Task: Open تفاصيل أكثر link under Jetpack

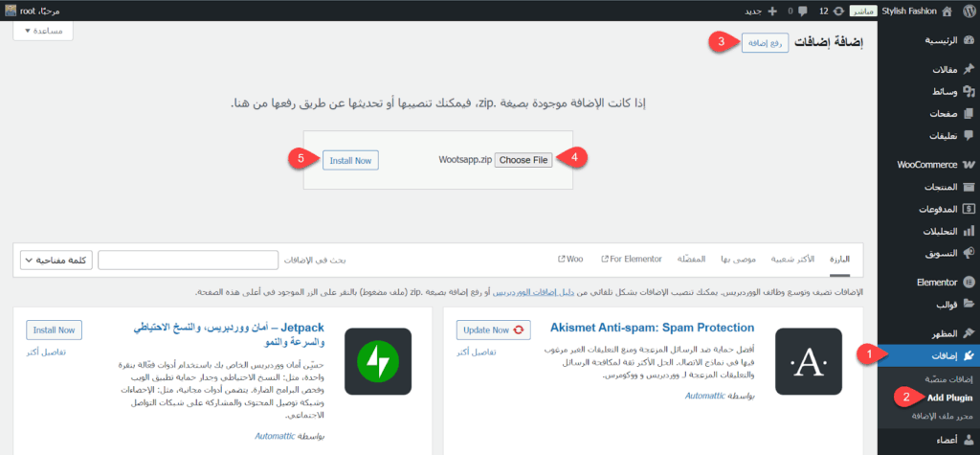Action: pos(46,352)
